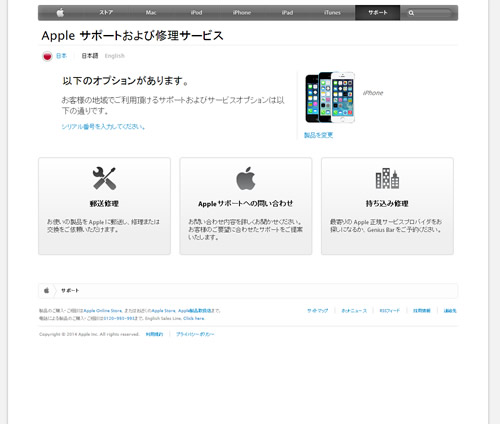Viewport: 500px width, 424px height.
Task: Click the search magnifier icon
Action: pos(411,13)
